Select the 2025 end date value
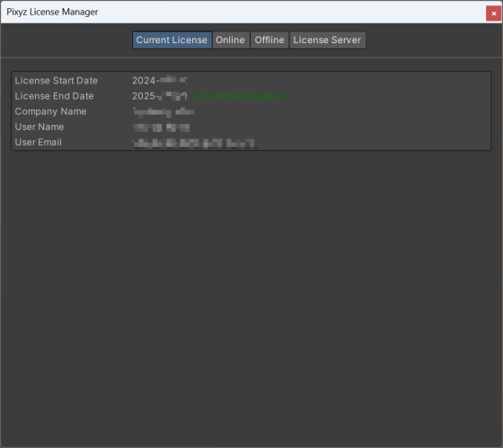503x448 pixels. (x=160, y=96)
